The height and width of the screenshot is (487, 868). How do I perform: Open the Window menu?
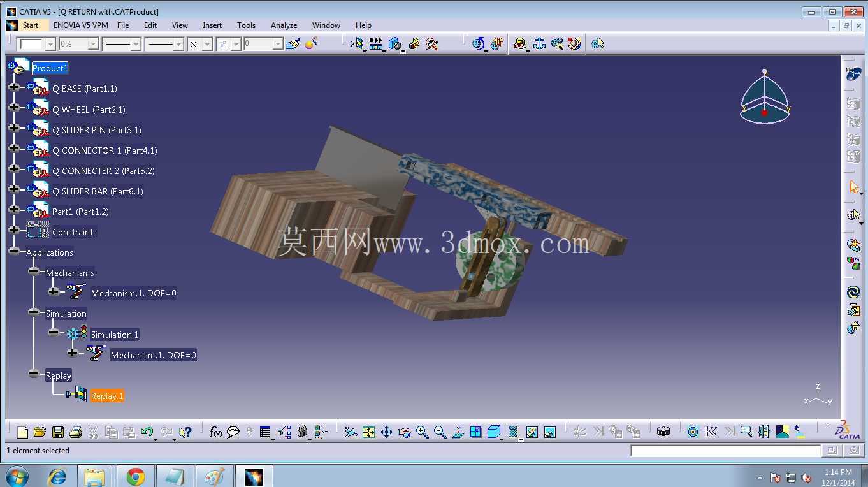click(326, 25)
